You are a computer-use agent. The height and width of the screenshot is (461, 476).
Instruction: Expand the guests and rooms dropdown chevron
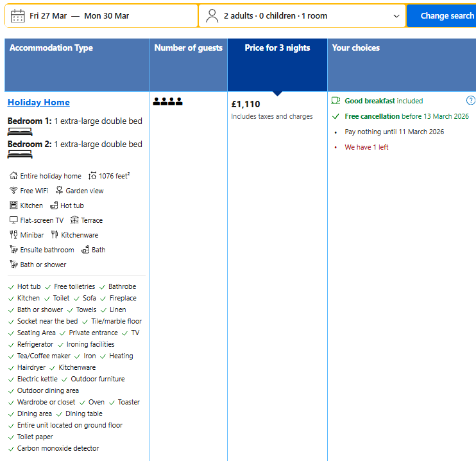click(x=396, y=16)
